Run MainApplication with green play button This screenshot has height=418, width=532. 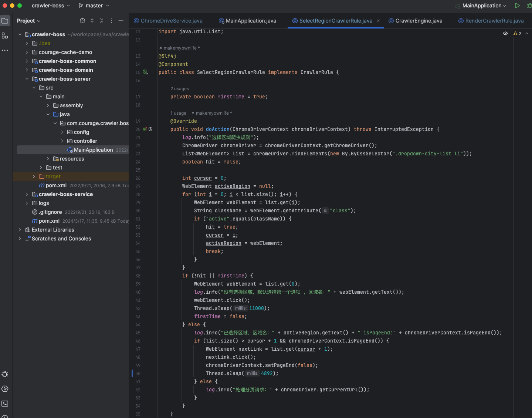pos(517,6)
